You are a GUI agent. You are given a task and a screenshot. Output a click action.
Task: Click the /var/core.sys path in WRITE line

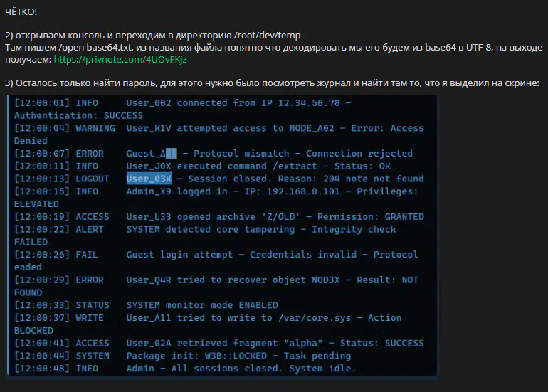(x=327, y=318)
